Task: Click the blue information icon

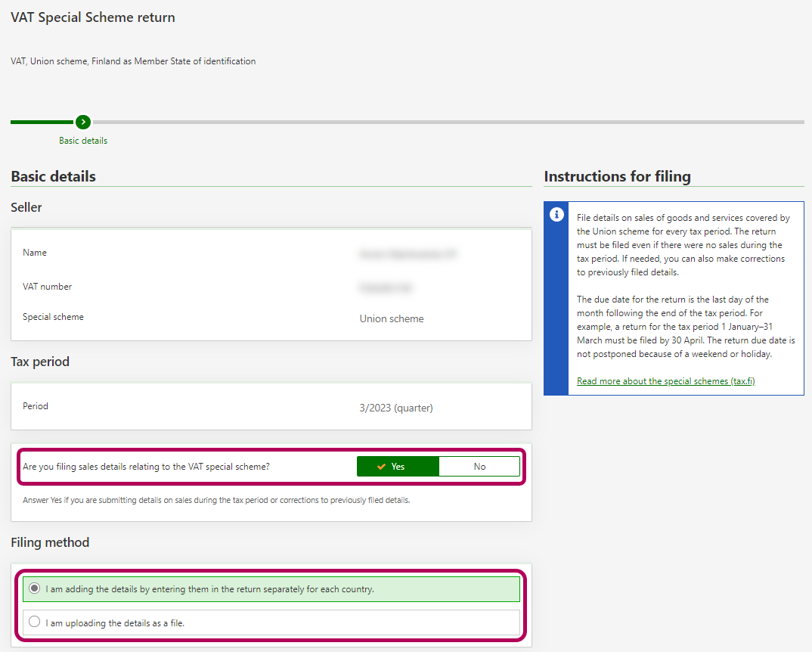Action: 556,215
